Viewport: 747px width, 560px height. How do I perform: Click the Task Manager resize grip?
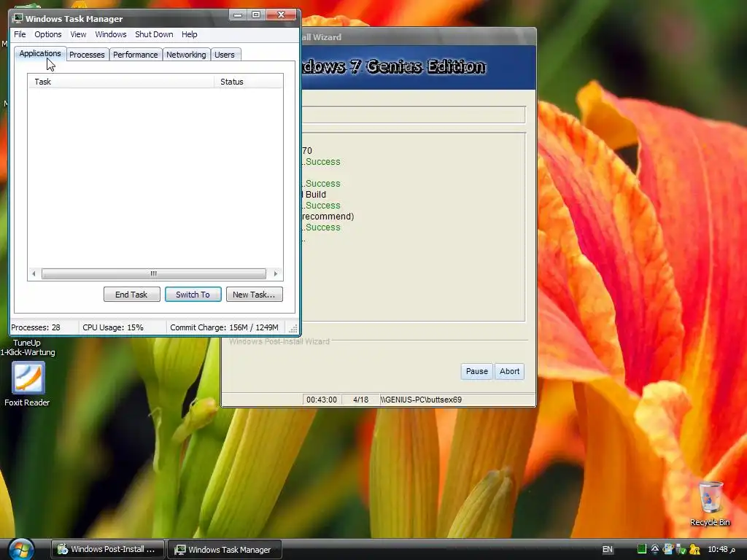(x=293, y=329)
